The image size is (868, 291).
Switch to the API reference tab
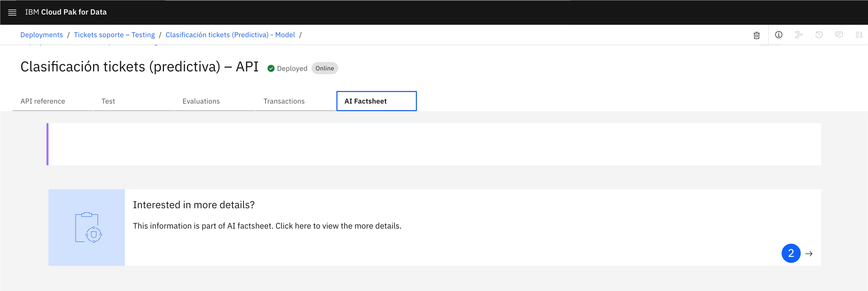coord(52,101)
